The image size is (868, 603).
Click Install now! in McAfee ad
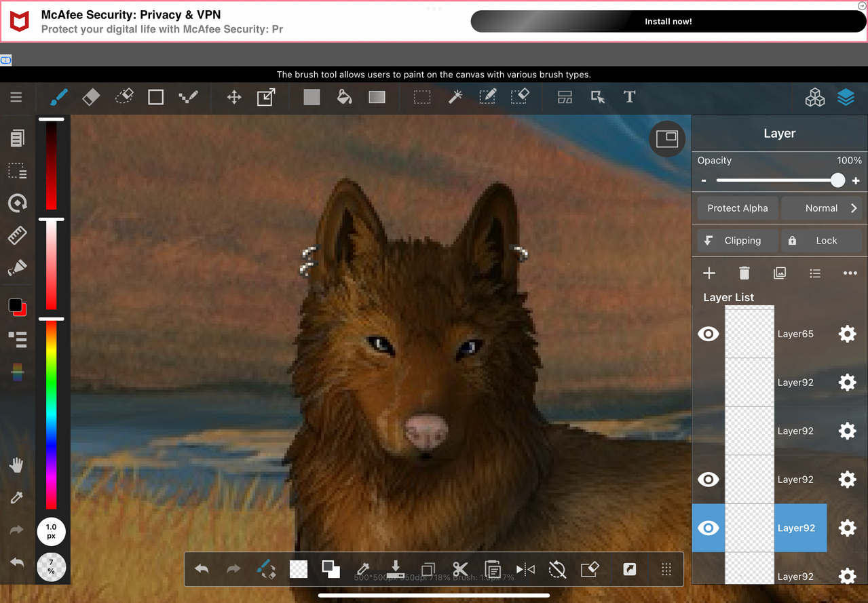(668, 21)
